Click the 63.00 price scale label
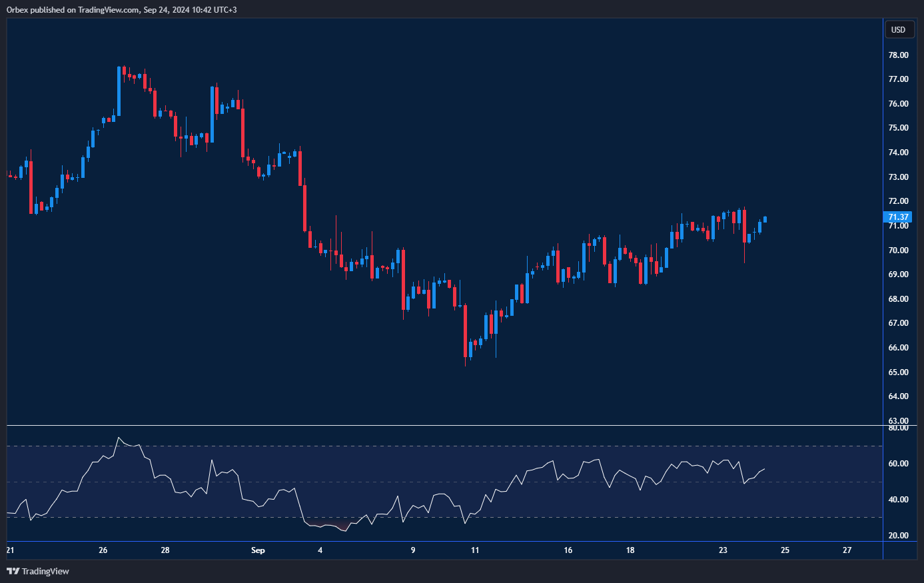The height and width of the screenshot is (583, 924). click(x=899, y=420)
